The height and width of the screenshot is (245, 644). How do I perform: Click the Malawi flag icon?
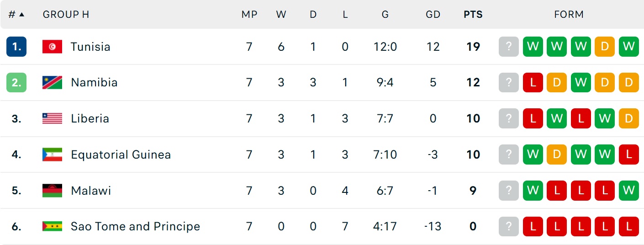click(52, 191)
